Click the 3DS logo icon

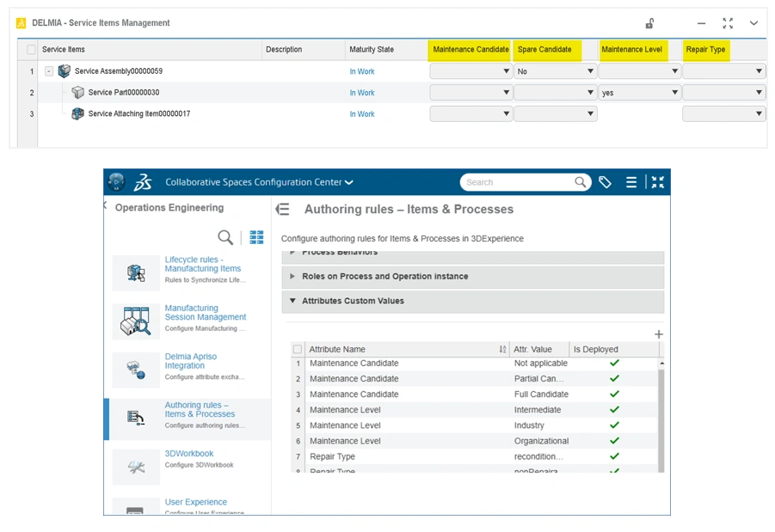click(143, 182)
